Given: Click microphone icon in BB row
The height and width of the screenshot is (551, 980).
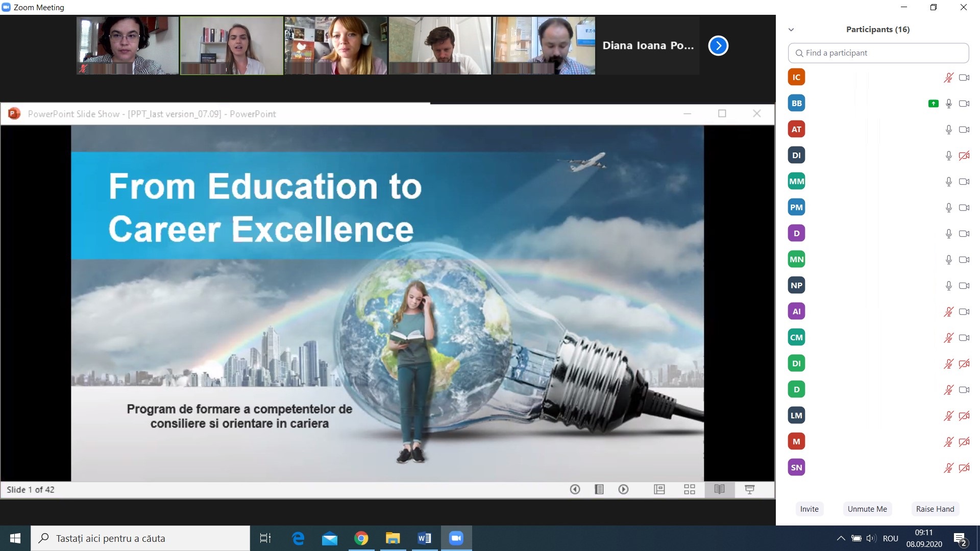Looking at the screenshot, I should [x=948, y=104].
